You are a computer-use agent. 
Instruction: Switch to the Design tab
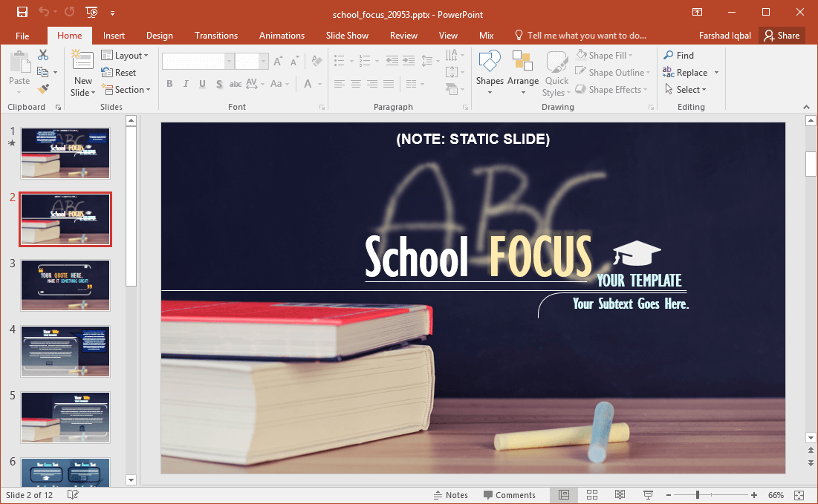(159, 36)
